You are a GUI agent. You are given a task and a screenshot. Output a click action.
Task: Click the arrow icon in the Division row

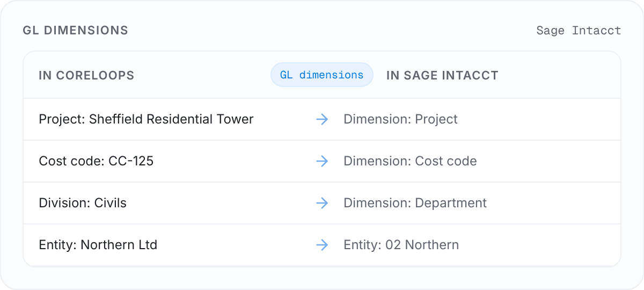tap(322, 203)
